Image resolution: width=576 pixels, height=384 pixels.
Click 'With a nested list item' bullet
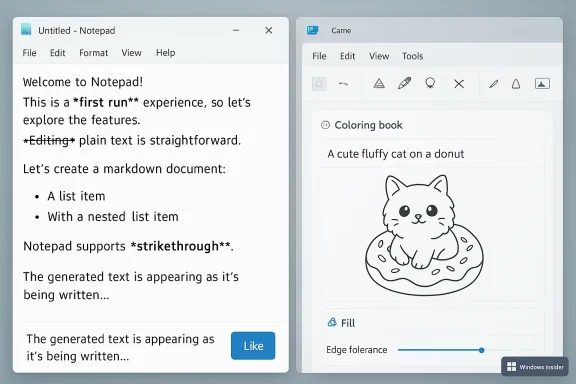pos(113,216)
